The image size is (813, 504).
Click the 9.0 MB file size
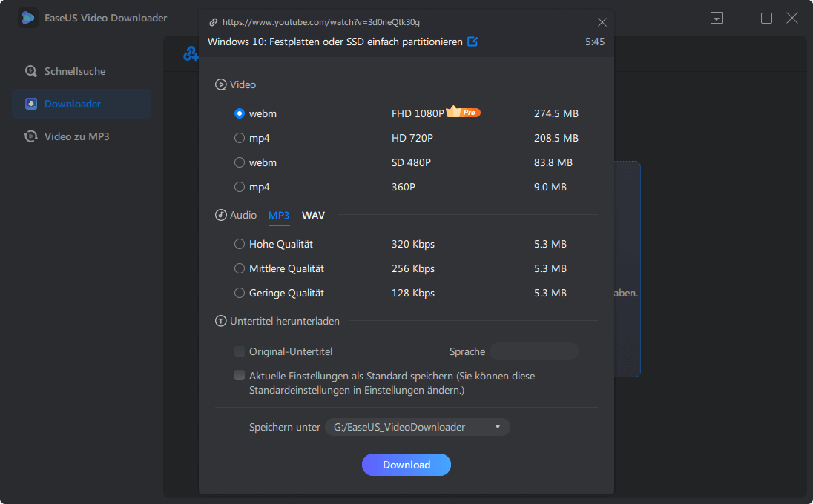(550, 187)
